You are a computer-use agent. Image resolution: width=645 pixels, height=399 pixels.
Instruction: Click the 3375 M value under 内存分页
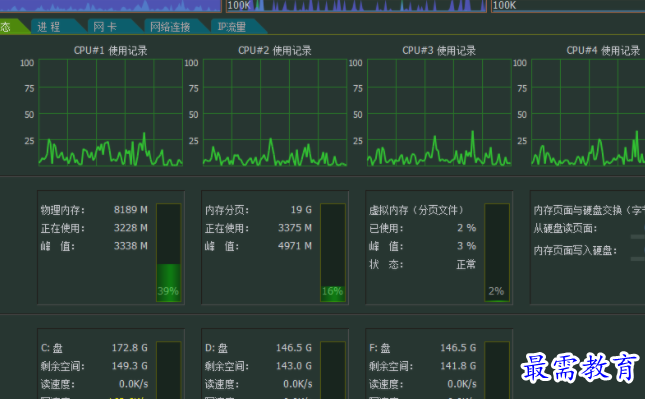coord(295,228)
